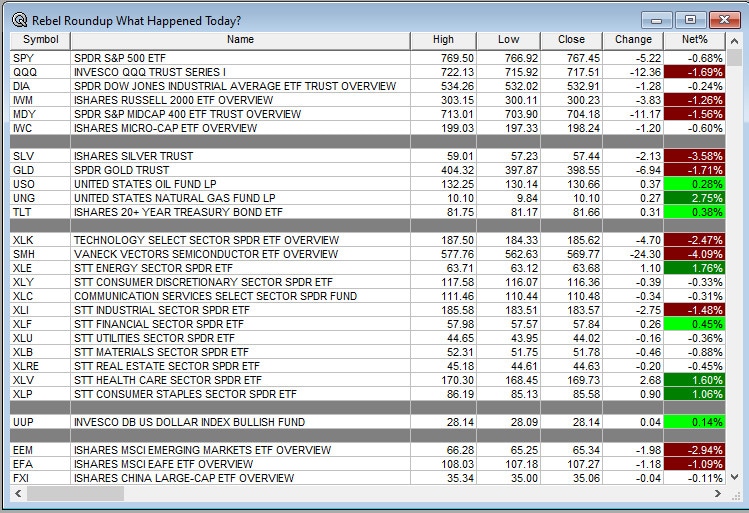Click the TLT symbol cell
Viewport: 749px width, 513px height.
40,212
